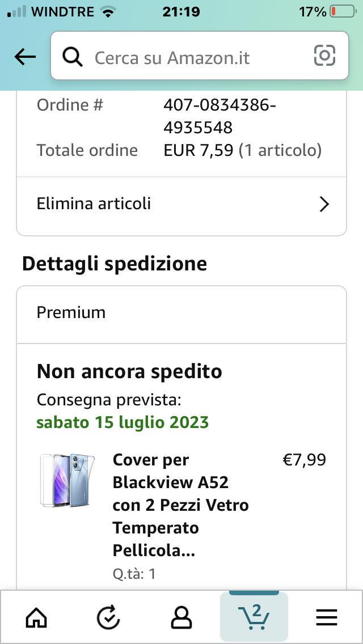Go to Home tab icon
Image resolution: width=363 pixels, height=644 pixels.
[x=37, y=617]
